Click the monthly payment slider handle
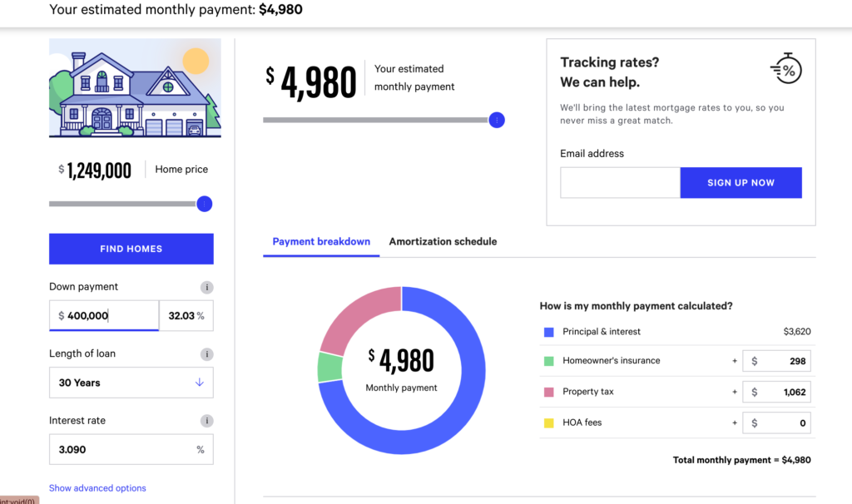 (x=497, y=121)
